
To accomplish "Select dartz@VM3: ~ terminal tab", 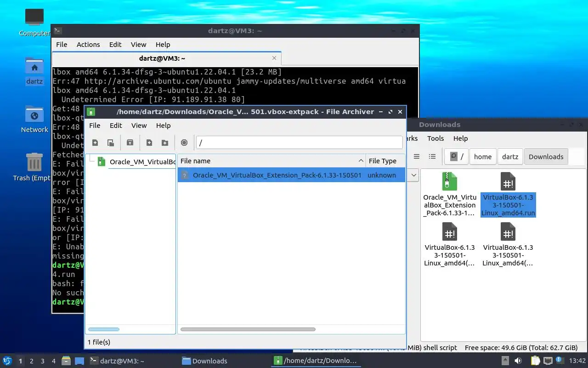I will pyautogui.click(x=162, y=58).
